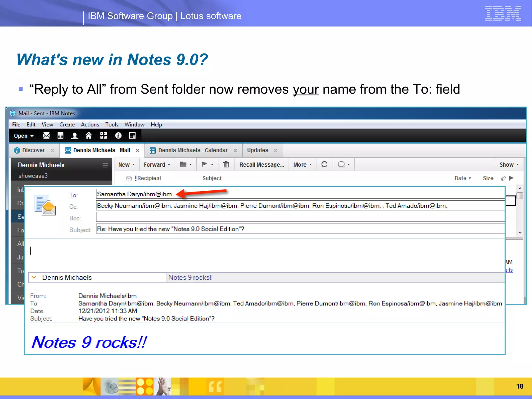Open the Edit menu
This screenshot has height=399, width=532.
31,125
